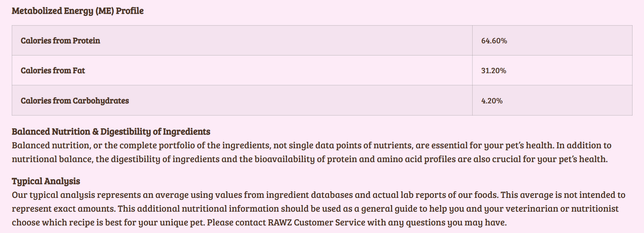
Task: Click the Typical Analysis heading
Action: tap(46, 181)
